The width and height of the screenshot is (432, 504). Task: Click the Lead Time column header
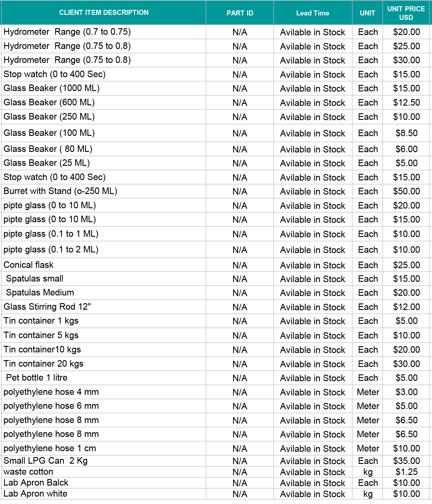(312, 13)
